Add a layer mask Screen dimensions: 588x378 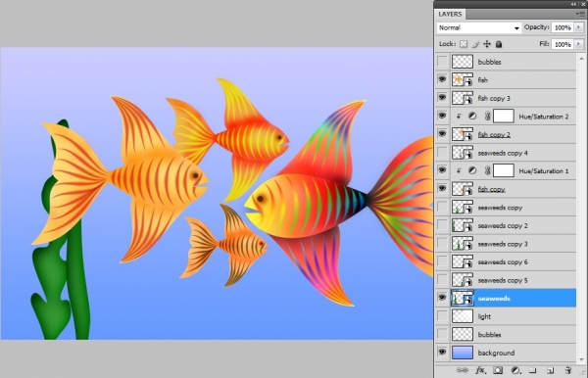(x=498, y=370)
